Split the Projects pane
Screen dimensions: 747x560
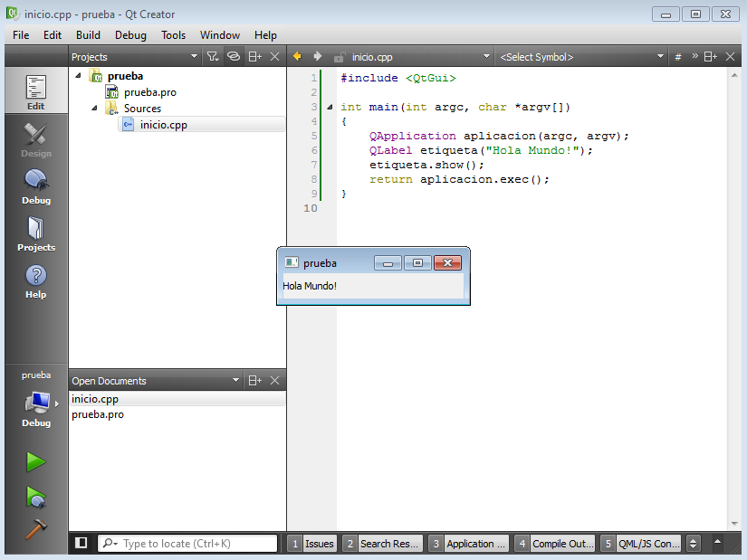coord(255,57)
